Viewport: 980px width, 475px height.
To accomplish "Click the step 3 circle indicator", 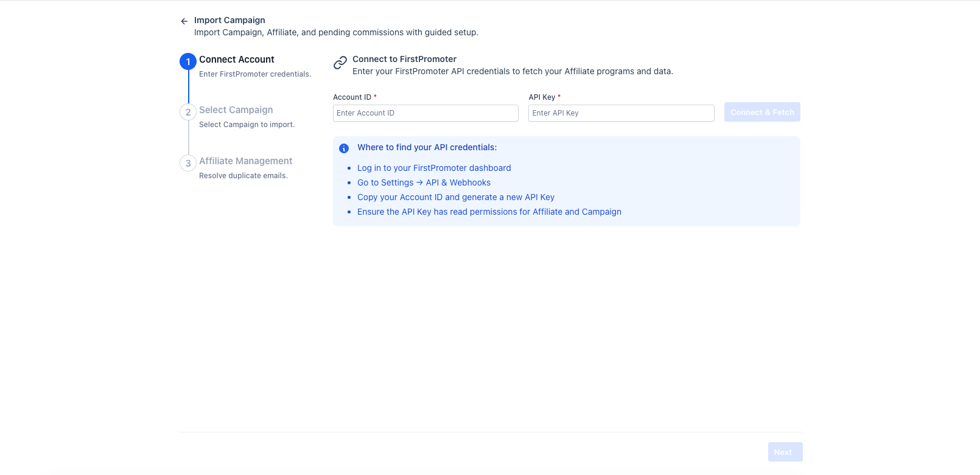I will pos(188,163).
